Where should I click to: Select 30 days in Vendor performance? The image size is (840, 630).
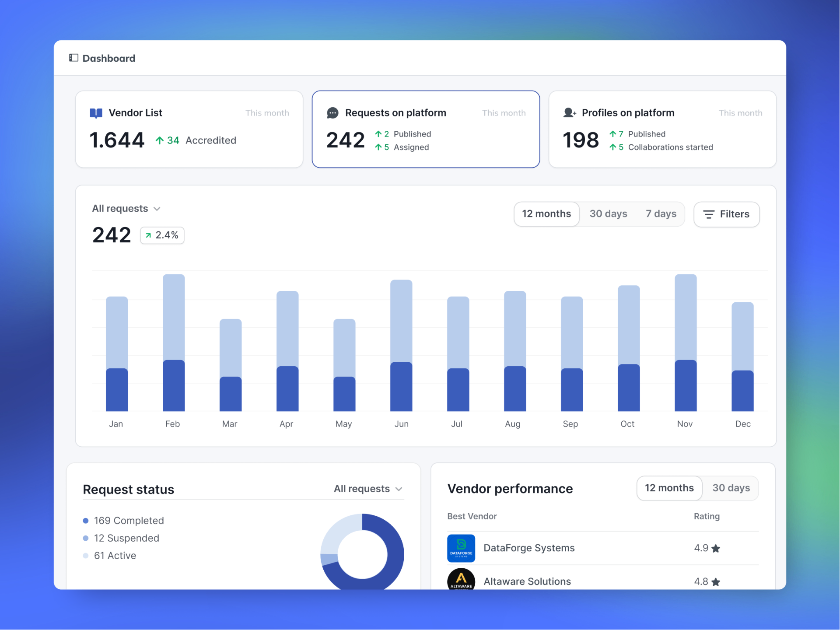[731, 488]
